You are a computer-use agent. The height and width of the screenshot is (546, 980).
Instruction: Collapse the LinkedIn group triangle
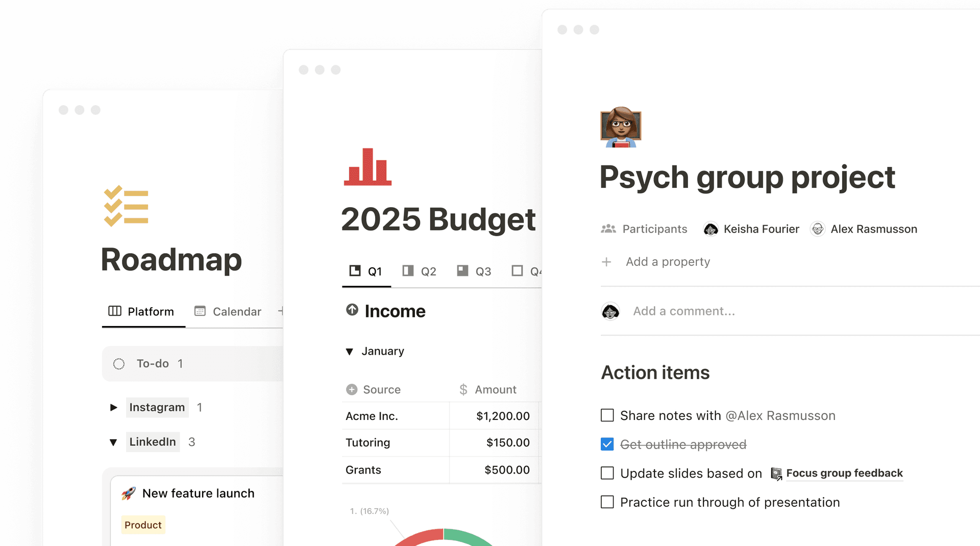(x=113, y=442)
